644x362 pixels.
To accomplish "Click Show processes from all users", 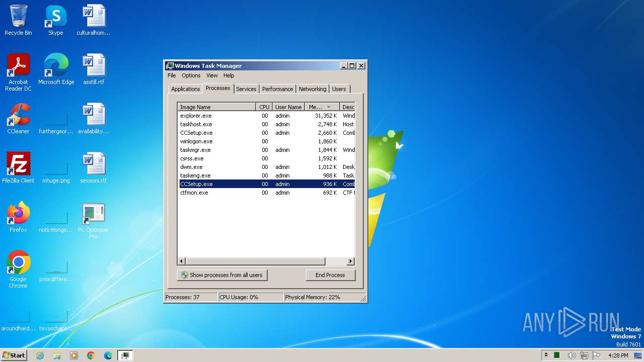I will pyautogui.click(x=222, y=275).
